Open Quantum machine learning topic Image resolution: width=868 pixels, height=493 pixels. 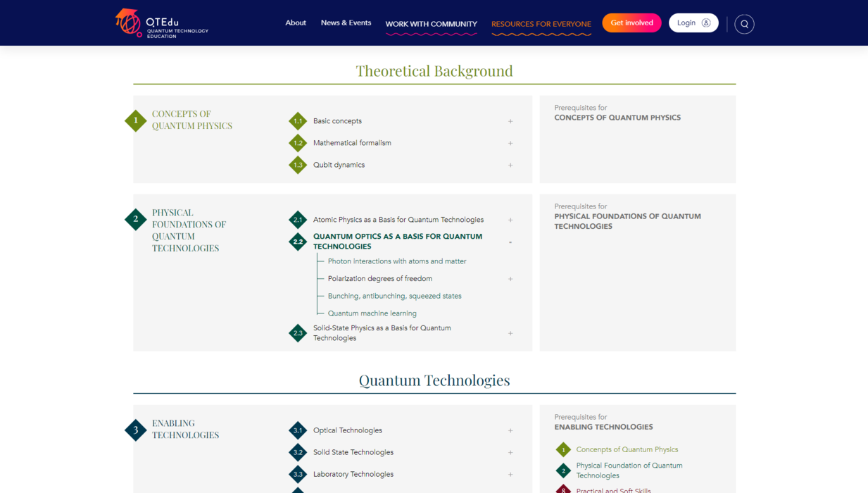tap(372, 313)
